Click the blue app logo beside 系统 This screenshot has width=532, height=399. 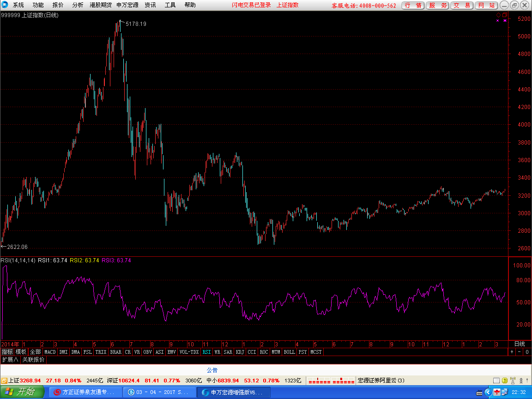[x=5, y=5]
